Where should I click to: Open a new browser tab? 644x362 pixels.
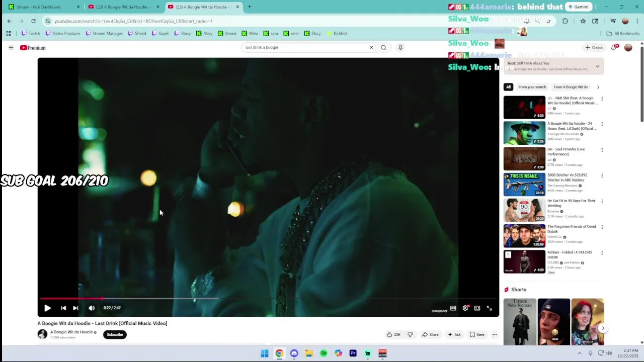pos(250,7)
